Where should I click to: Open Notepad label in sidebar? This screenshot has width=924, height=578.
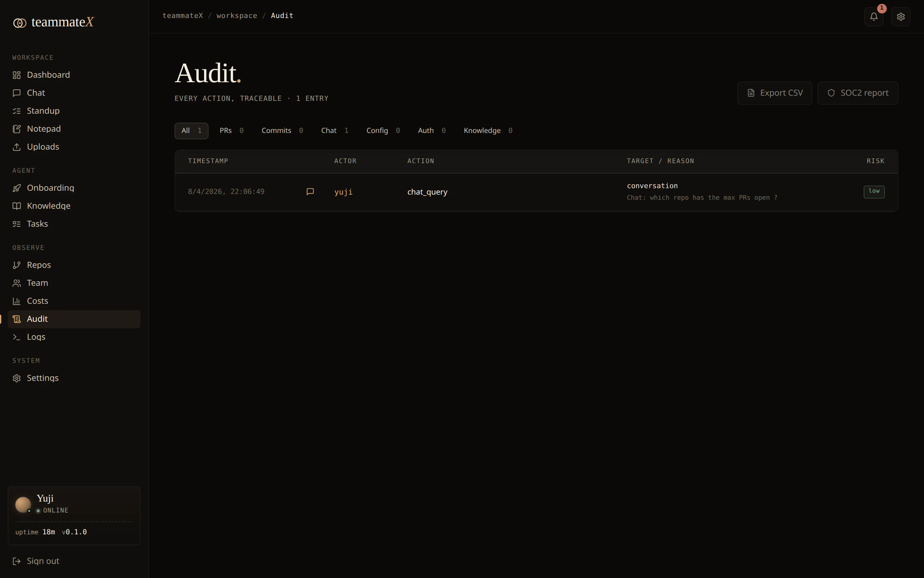pos(44,129)
